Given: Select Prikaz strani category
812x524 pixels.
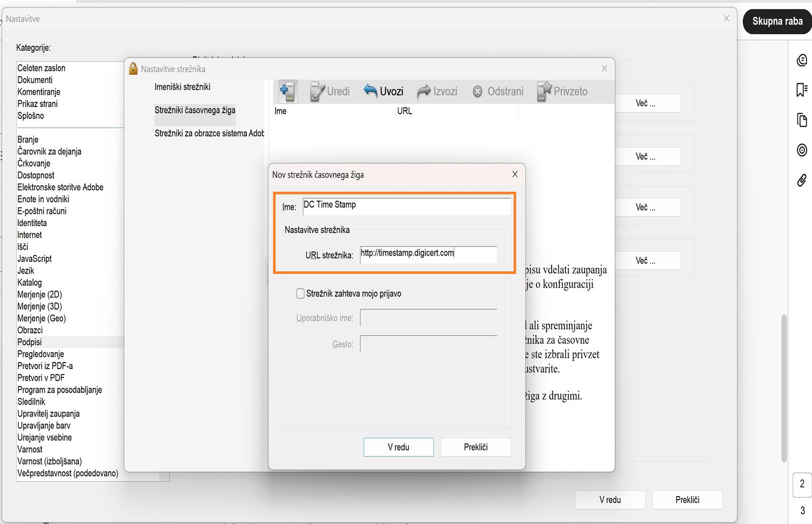Looking at the screenshot, I should [38, 104].
